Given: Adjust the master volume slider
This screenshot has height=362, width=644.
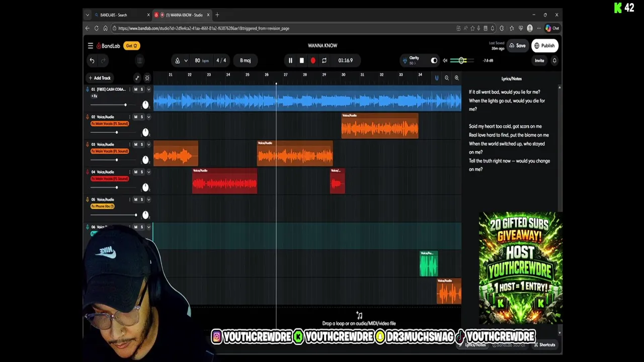Looking at the screenshot, I should [461, 60].
